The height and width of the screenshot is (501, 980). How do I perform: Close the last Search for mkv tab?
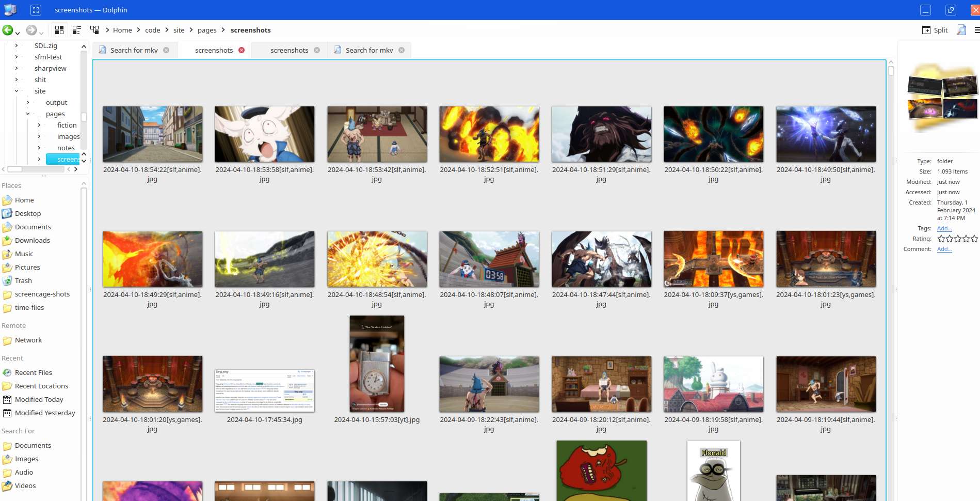tap(401, 50)
